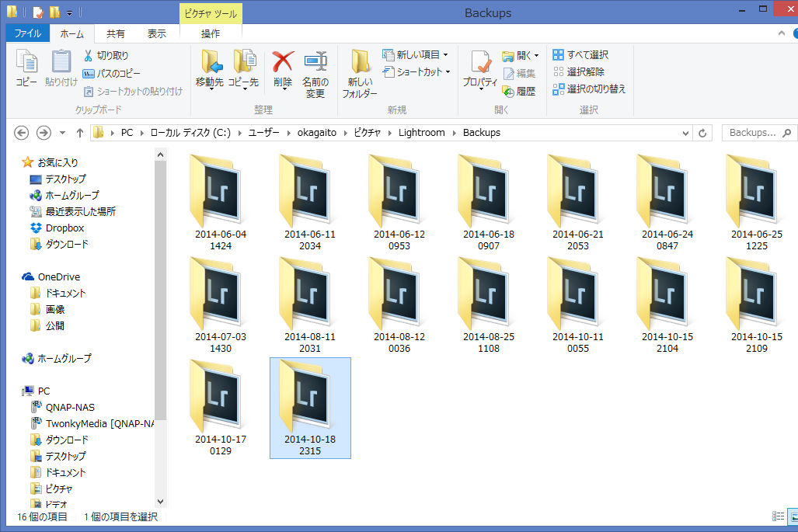This screenshot has width=798, height=532.
Task: Open OneDrive in navigation pane
Action: click(51, 276)
